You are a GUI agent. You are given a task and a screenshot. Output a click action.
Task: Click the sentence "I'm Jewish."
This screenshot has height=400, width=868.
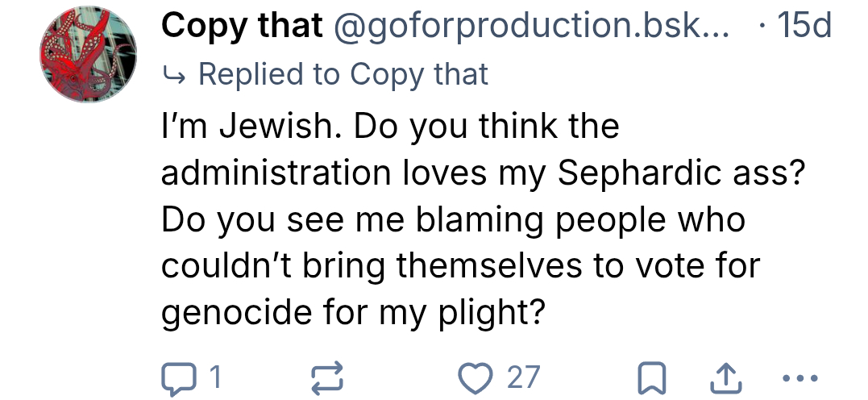tap(250, 127)
